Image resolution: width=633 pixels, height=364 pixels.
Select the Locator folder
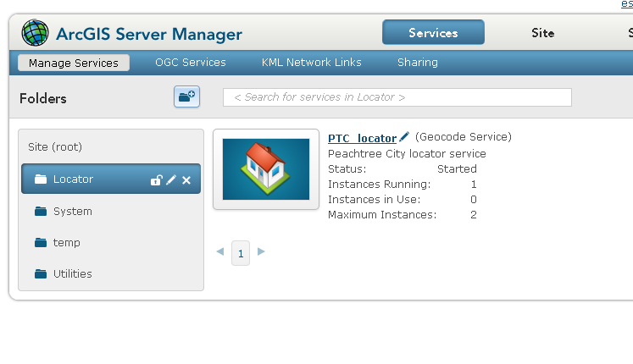(x=111, y=179)
